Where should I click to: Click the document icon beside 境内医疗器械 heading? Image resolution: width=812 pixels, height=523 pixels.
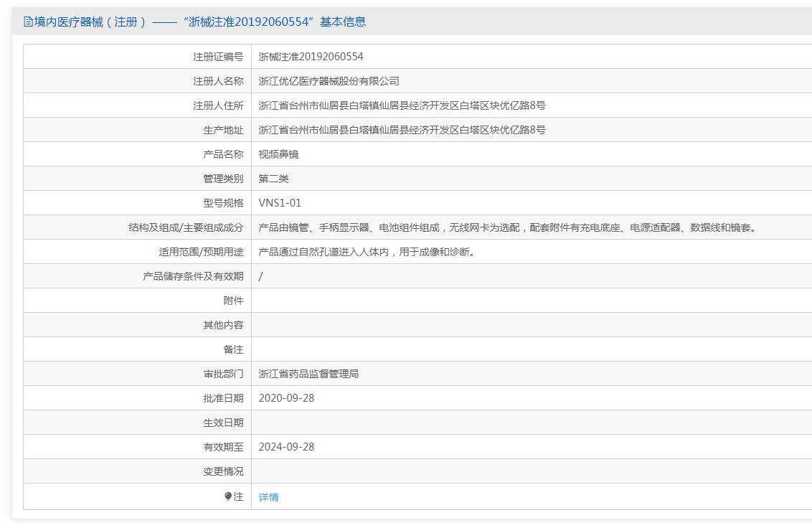28,22
